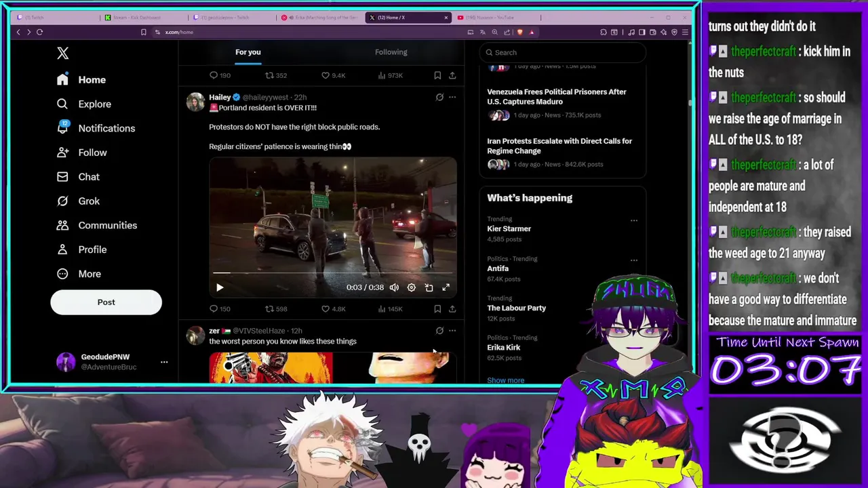Reply to the post with 190 replies
This screenshot has width=868, height=488.
(220, 75)
